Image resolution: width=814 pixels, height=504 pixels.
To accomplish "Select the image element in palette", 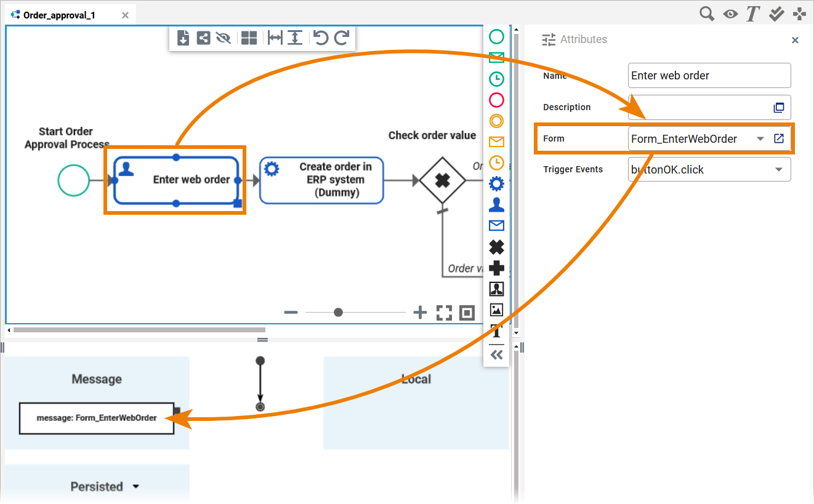I will pyautogui.click(x=496, y=310).
